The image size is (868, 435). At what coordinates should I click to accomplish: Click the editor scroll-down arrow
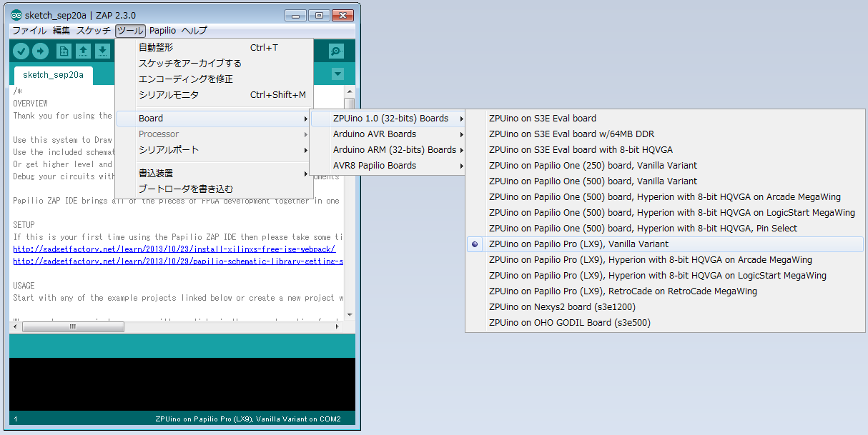click(350, 314)
